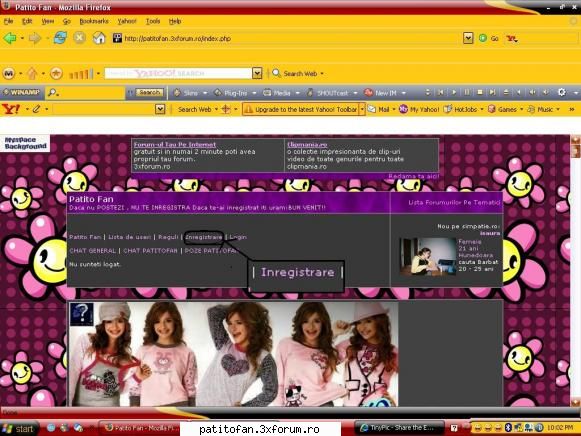The image size is (581, 436).
Task: Click the Login forum link
Action: pos(238,237)
